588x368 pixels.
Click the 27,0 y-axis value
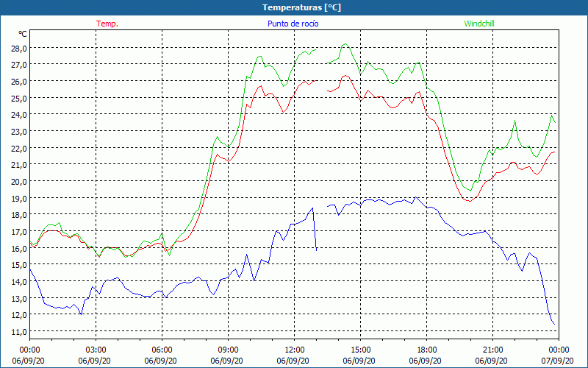pyautogui.click(x=20, y=65)
